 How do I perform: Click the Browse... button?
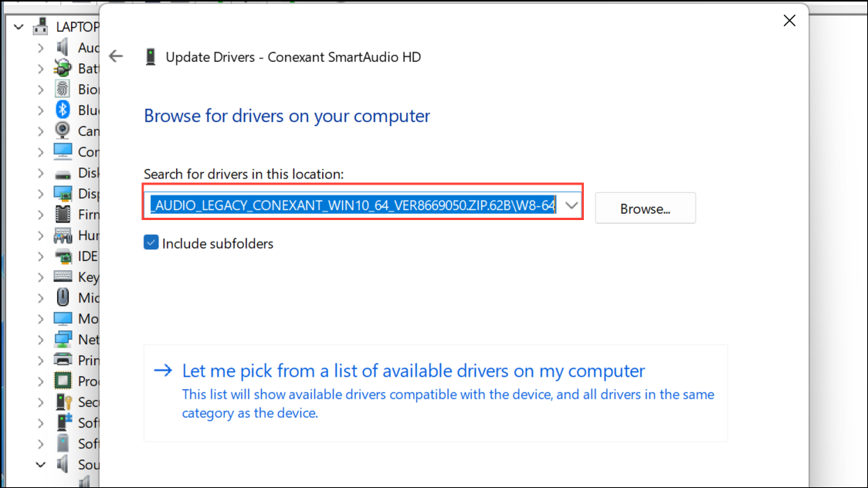[x=646, y=208]
